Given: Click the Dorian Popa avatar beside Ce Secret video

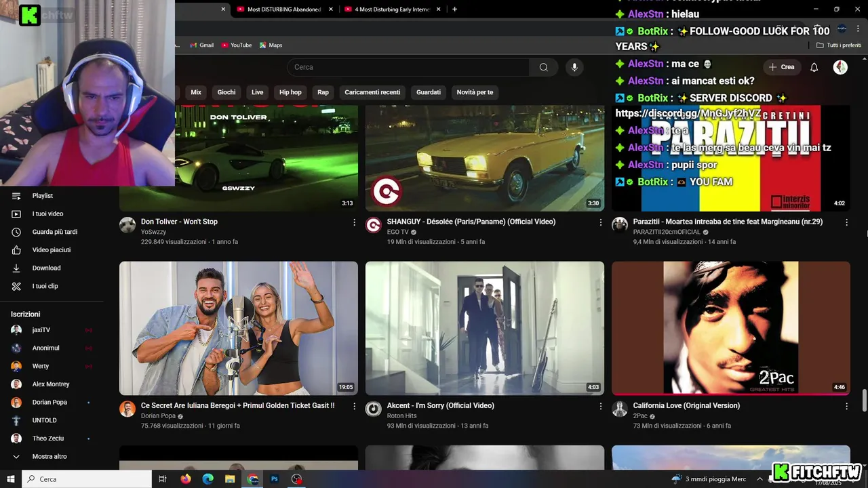Looking at the screenshot, I should (127, 409).
